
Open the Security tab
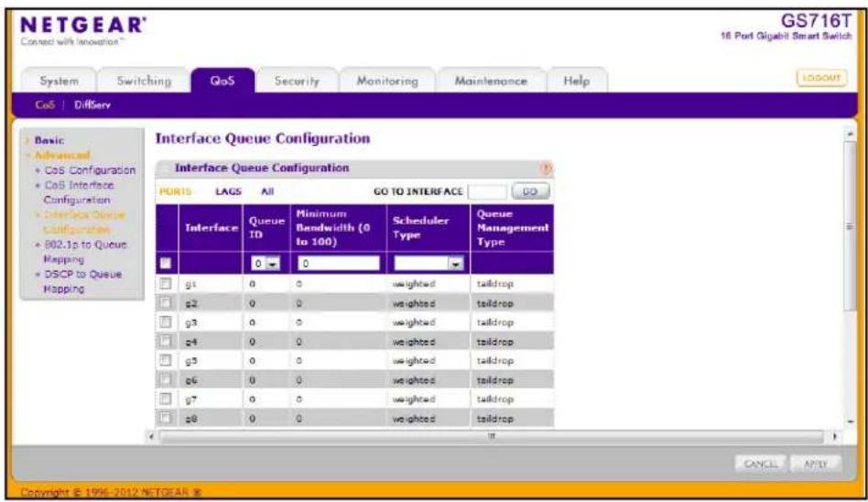pyautogui.click(x=298, y=81)
